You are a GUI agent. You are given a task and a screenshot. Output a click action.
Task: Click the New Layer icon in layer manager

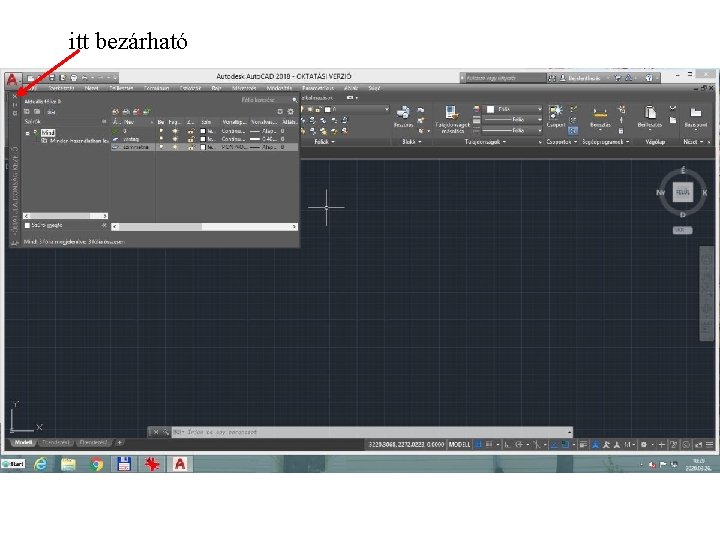(116, 112)
